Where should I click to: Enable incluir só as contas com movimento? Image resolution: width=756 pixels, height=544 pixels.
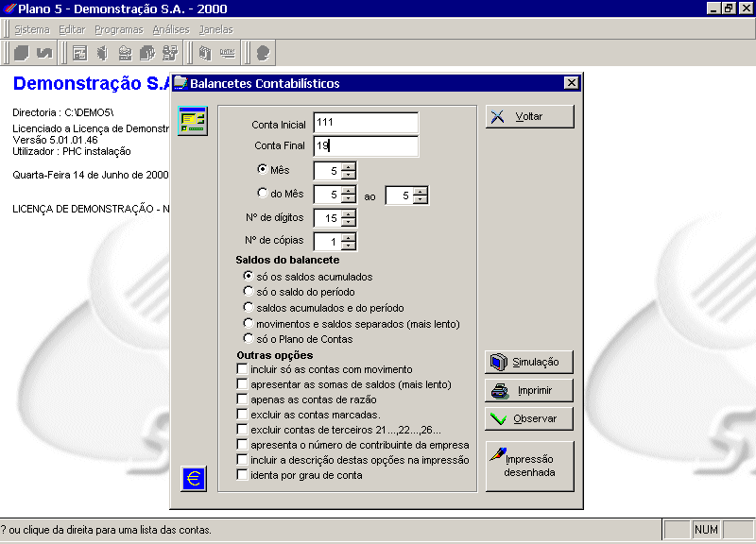[242, 369]
